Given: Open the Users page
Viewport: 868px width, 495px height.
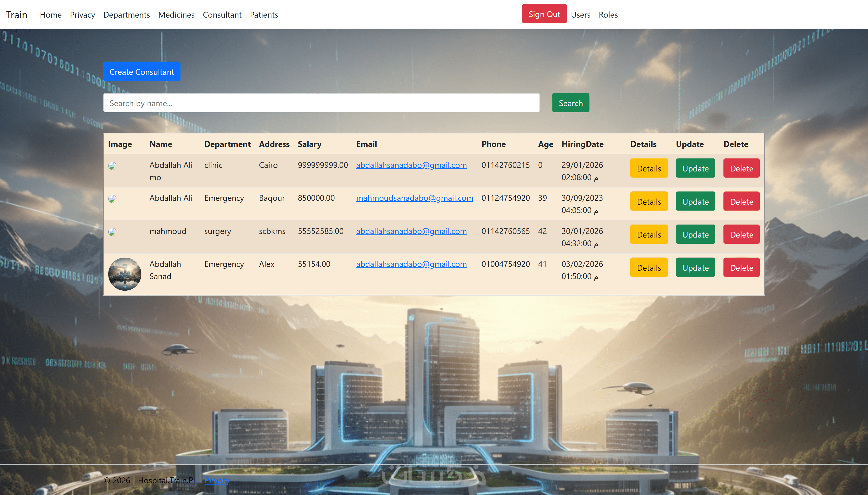Looking at the screenshot, I should pos(580,15).
